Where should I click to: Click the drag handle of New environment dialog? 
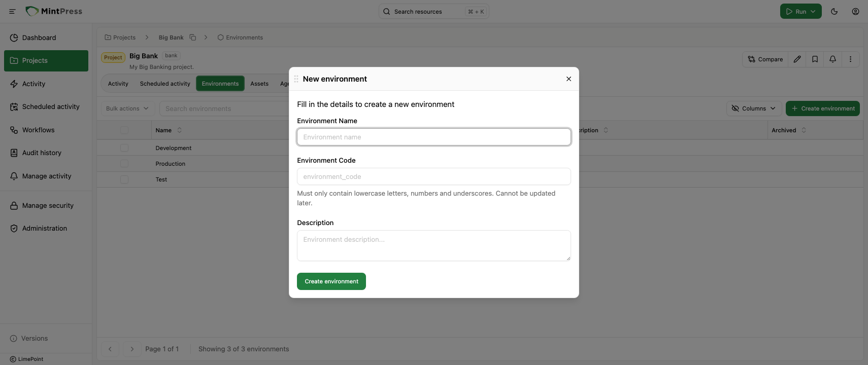296,79
